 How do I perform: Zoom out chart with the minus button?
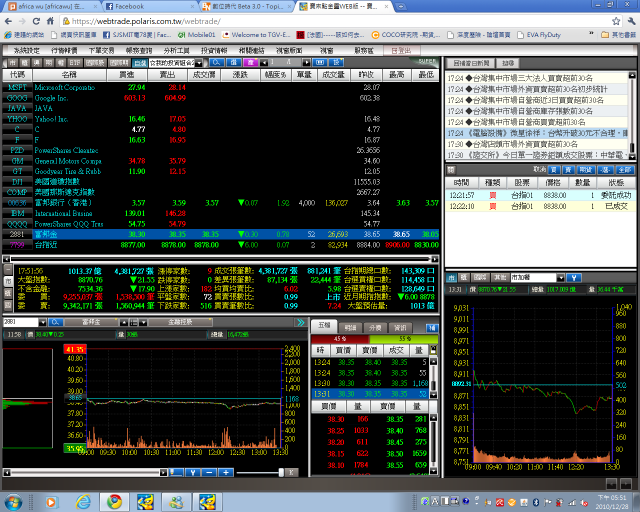(x=209, y=472)
